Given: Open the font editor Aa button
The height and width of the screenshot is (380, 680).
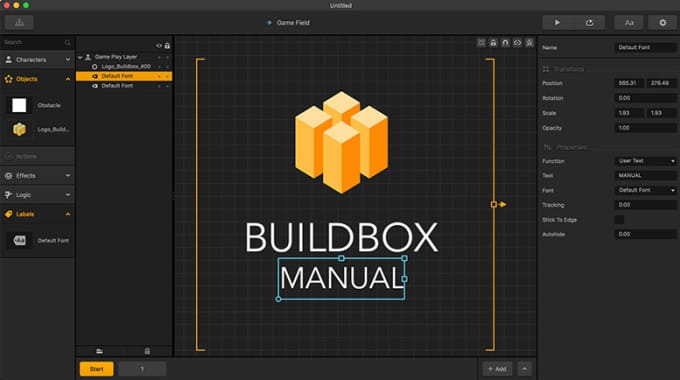Looking at the screenshot, I should tap(629, 23).
